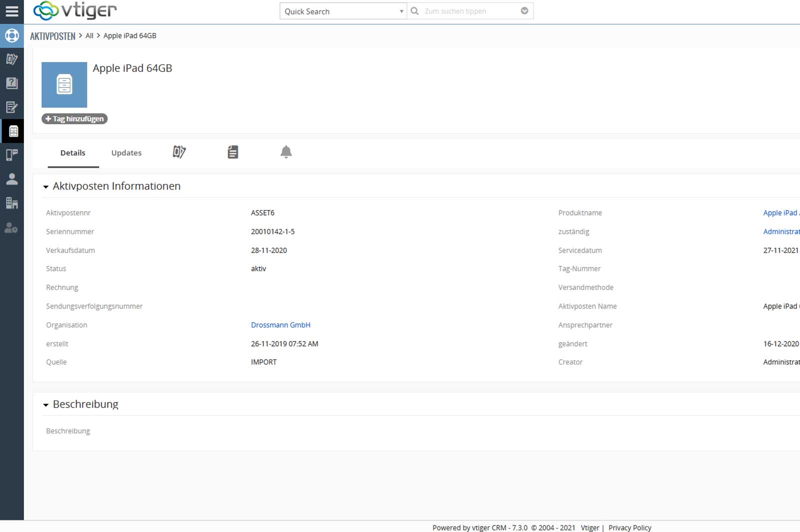The height and width of the screenshot is (532, 800).
Task: Click the Tag hinzufügen button
Action: pos(74,119)
